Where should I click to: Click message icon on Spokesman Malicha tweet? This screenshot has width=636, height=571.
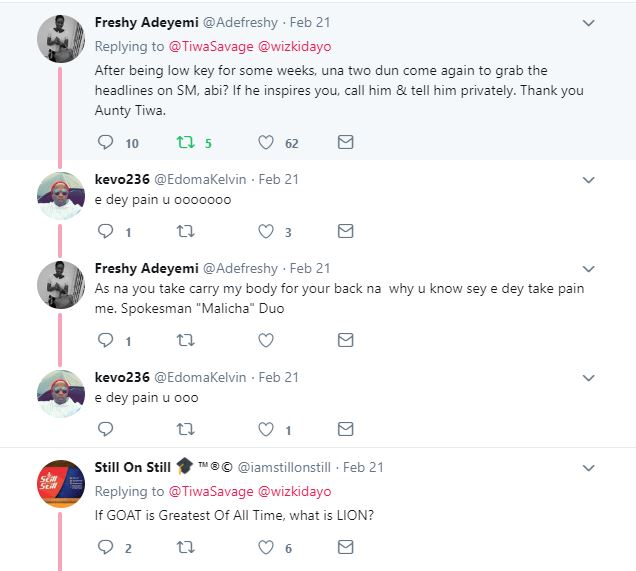(x=345, y=340)
